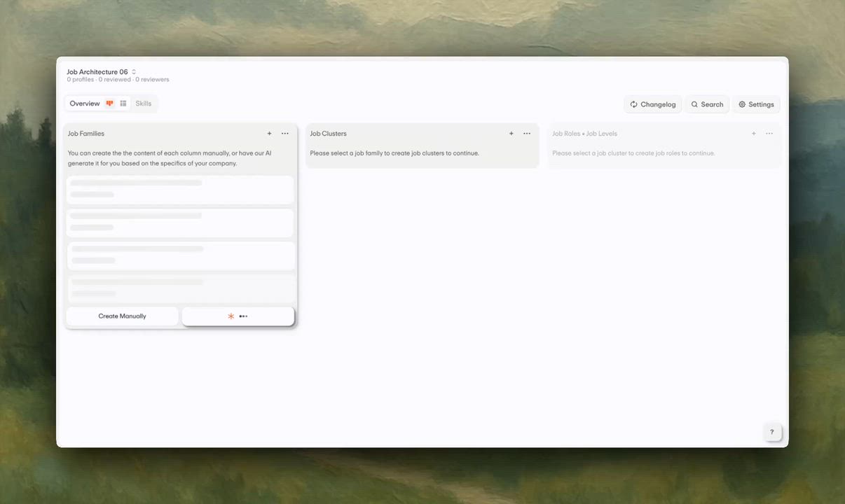
Task: Switch to the orange kanban board view
Action: (109, 104)
